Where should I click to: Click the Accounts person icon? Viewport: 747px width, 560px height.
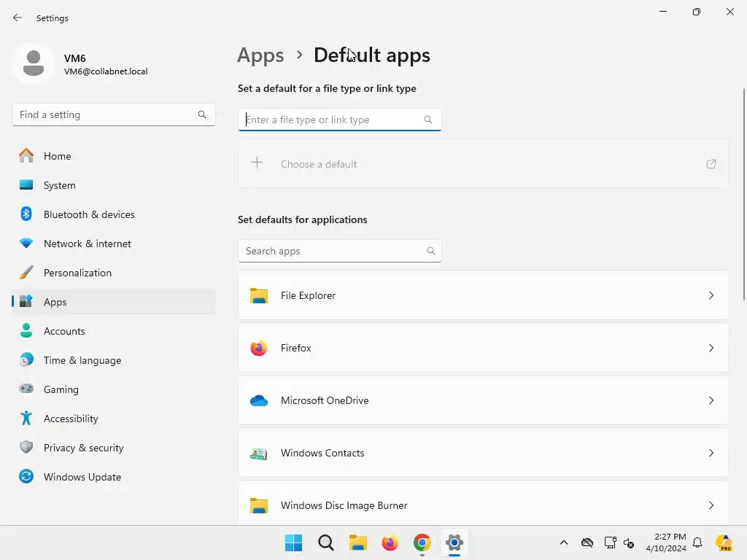pos(26,330)
